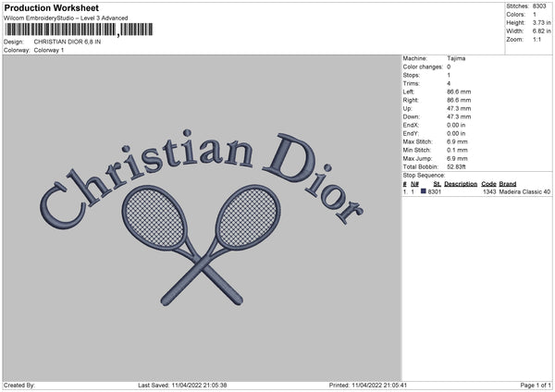Click the 'Last Saved: 11/04/2022 21:05:38' text
555x392 pixels.
click(182, 386)
